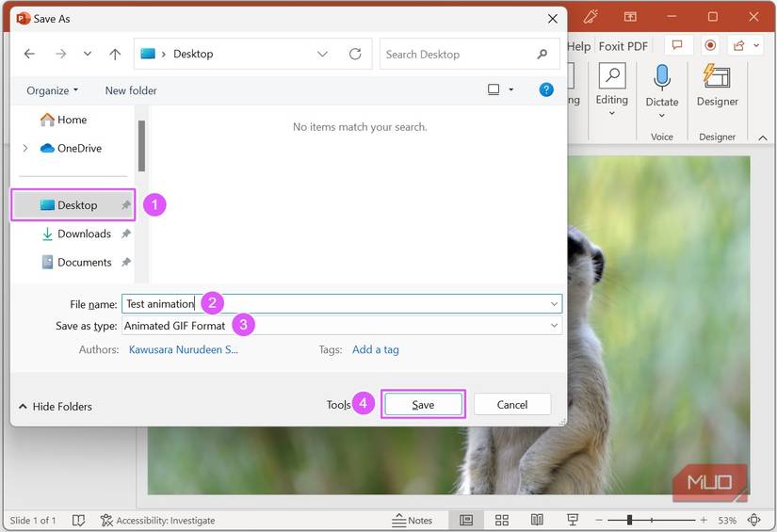This screenshot has width=777, height=532.
Task: Open the Tools menu
Action: point(338,405)
